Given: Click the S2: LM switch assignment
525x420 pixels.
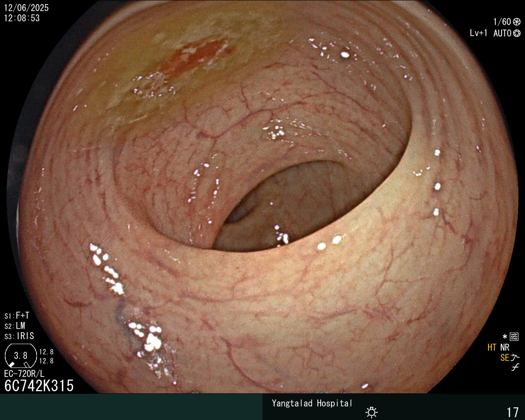Looking at the screenshot, I should click(x=15, y=326).
